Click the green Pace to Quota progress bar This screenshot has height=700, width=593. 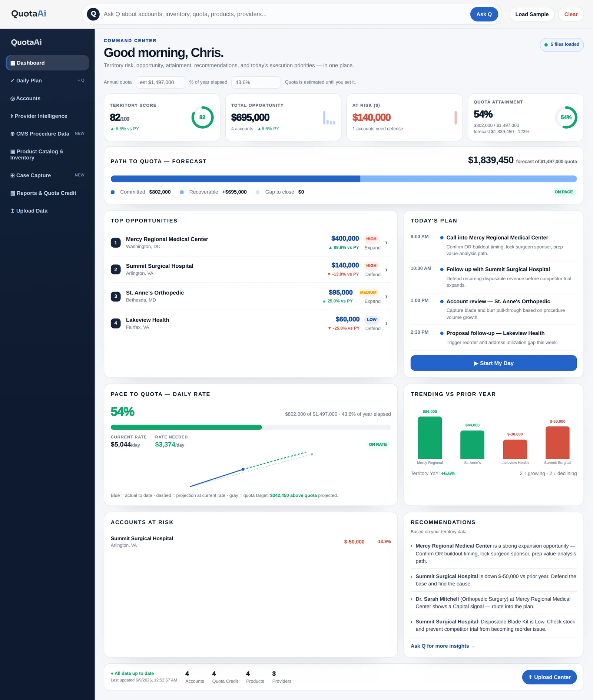click(x=186, y=427)
